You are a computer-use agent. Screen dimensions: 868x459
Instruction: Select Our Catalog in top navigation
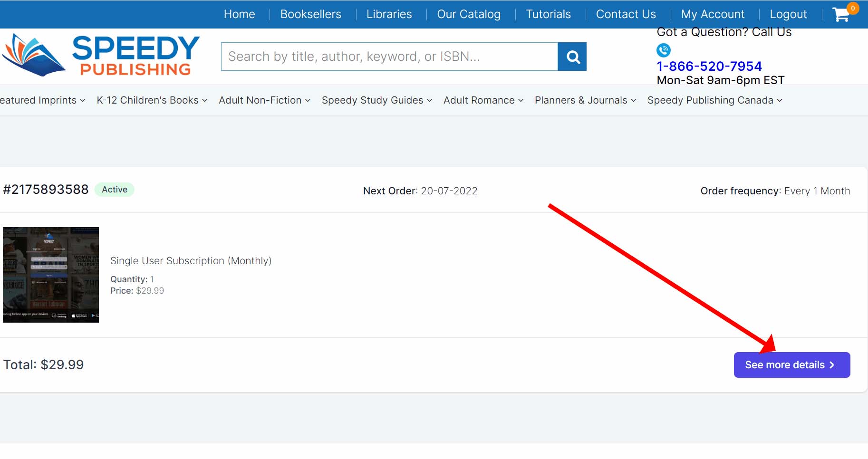click(x=469, y=14)
